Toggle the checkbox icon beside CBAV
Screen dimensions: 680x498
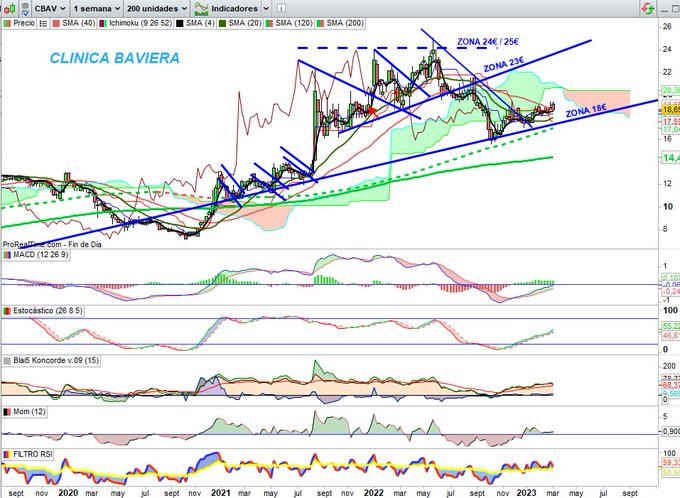click(26, 8)
